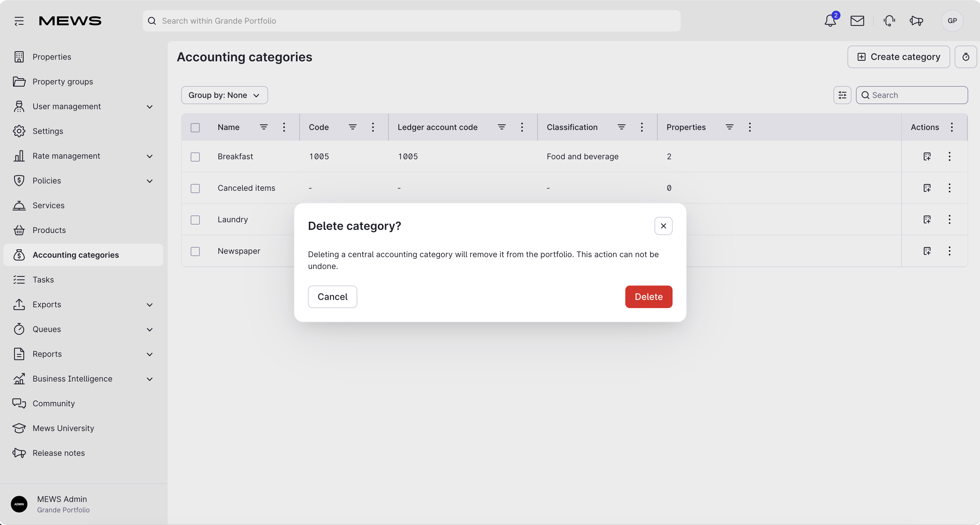This screenshot has height=525, width=980.
Task: Click the table settings sliders icon
Action: 842,95
